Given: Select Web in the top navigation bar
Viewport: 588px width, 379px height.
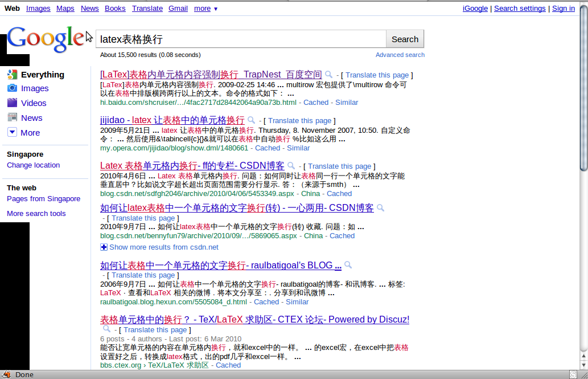Looking at the screenshot, I should tap(12, 8).
